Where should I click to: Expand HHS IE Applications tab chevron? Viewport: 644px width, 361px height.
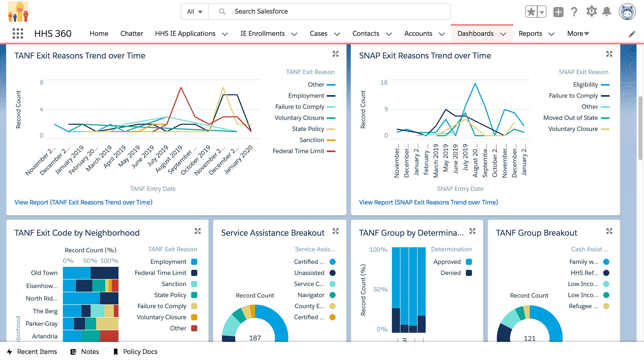(225, 34)
